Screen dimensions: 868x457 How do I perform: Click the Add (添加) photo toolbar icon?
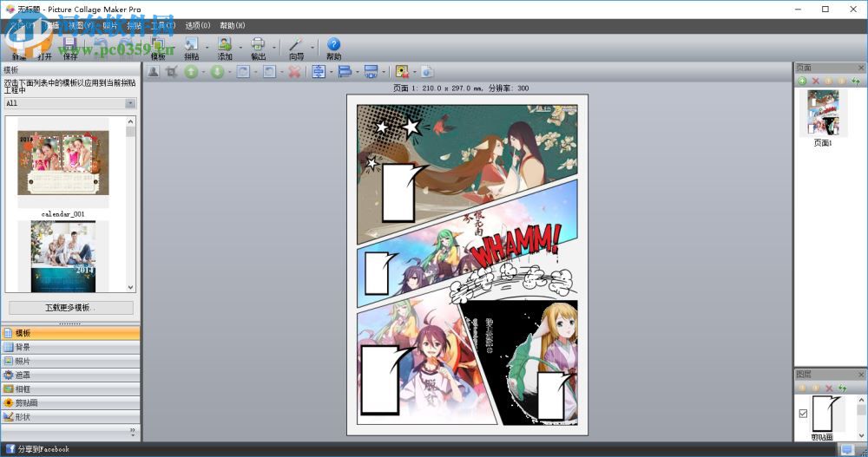(x=225, y=49)
